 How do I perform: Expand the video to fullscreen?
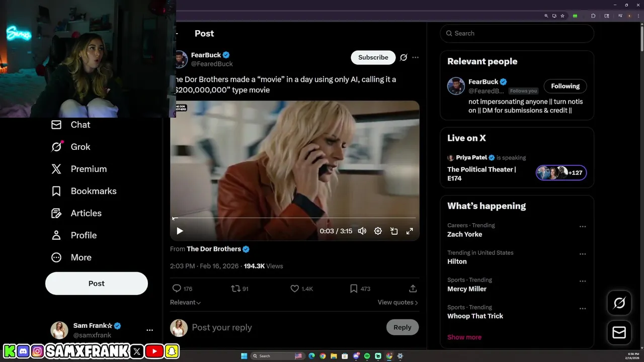(410, 231)
